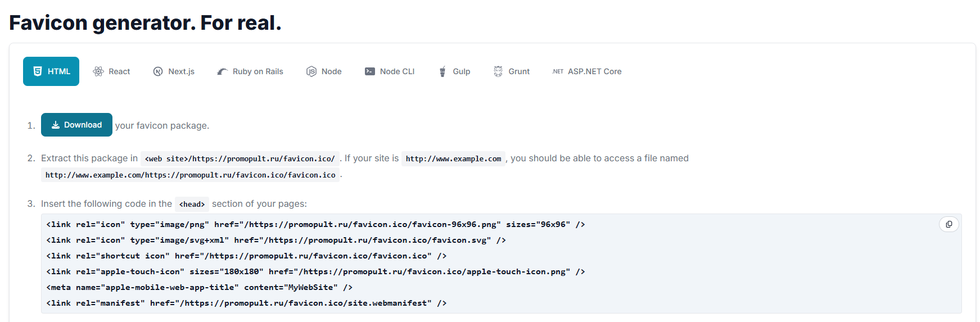Select the Ruby on Rails tab

[250, 71]
